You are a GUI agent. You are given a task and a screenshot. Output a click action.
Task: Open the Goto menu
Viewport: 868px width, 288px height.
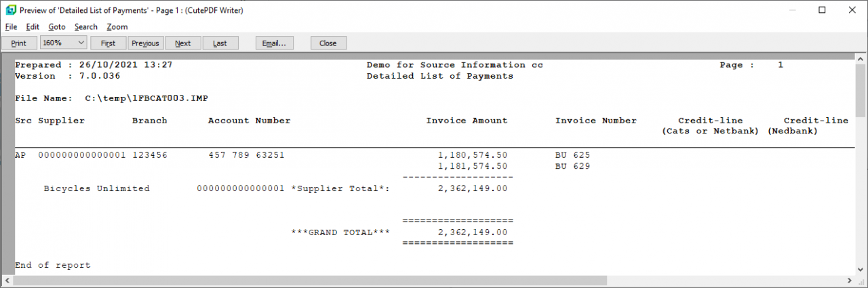tap(57, 27)
